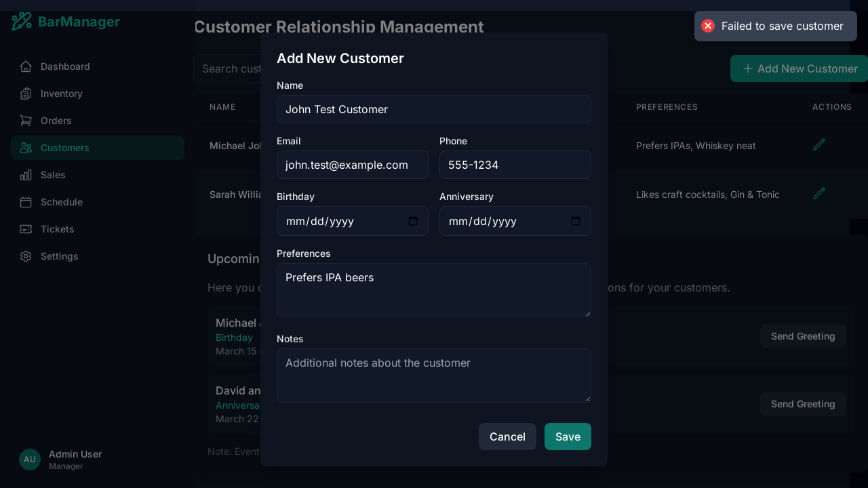Click the Settings gear icon

click(x=26, y=256)
